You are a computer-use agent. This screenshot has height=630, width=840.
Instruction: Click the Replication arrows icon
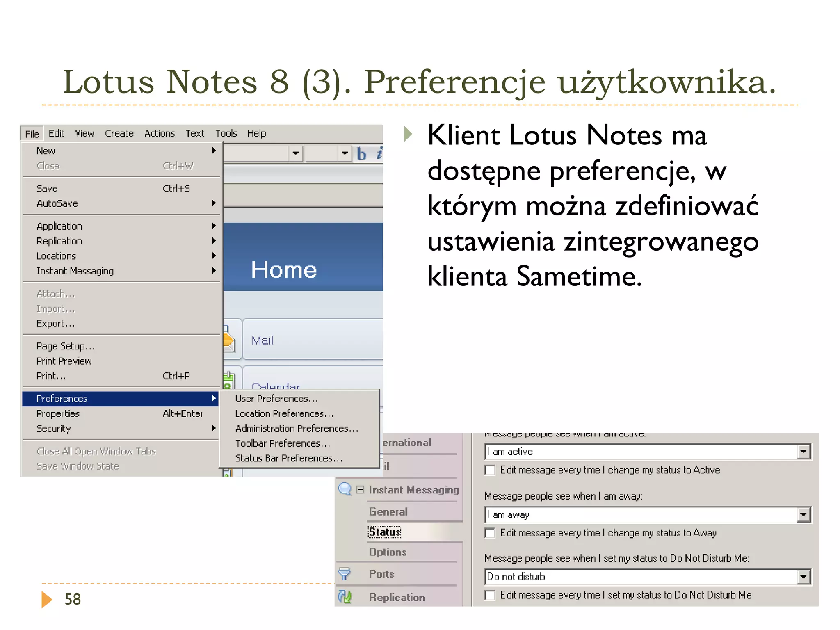point(345,597)
